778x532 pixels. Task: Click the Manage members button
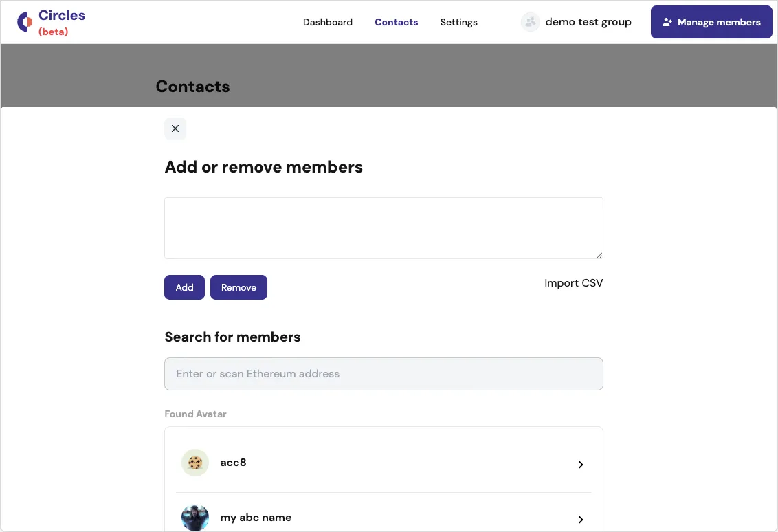tap(711, 22)
